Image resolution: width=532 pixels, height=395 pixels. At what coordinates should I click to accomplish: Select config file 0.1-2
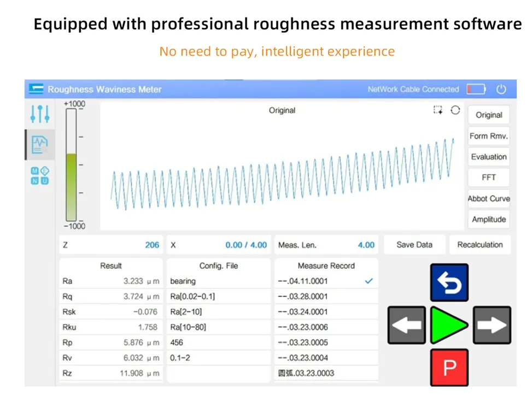[x=219, y=358]
